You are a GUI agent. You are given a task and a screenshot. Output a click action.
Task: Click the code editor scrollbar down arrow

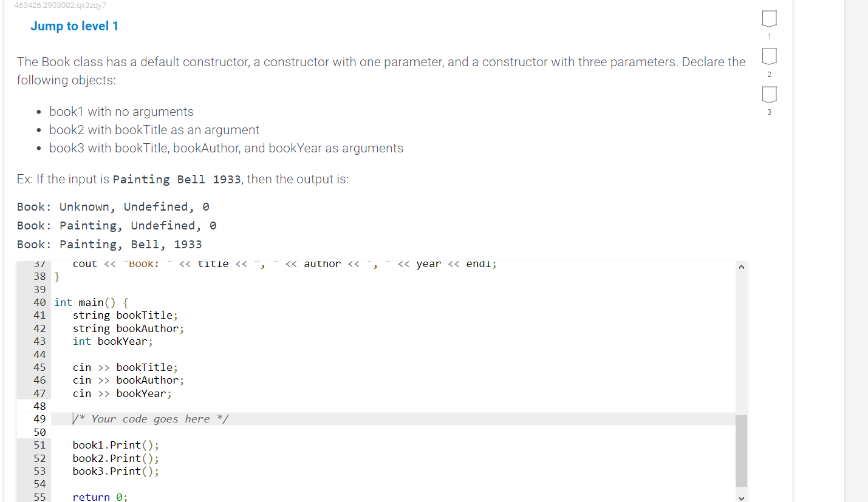tap(741, 498)
